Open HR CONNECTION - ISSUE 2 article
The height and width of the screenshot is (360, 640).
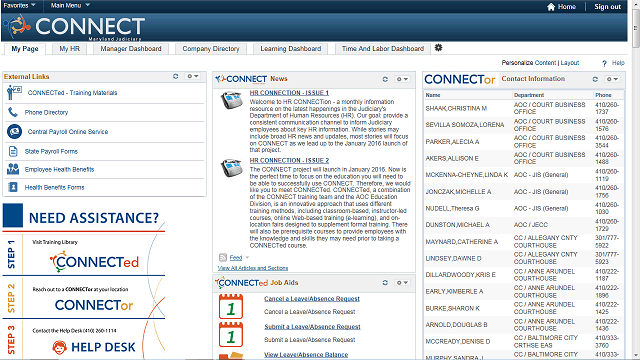289,160
